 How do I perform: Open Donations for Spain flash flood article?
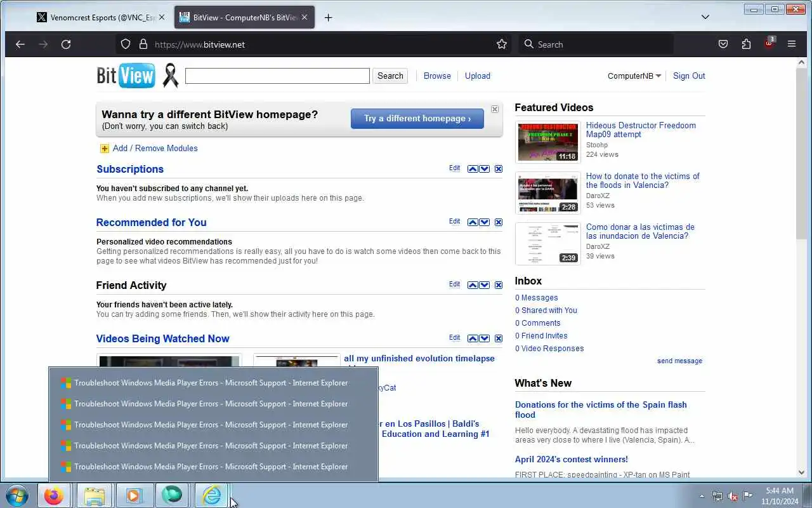click(x=601, y=410)
